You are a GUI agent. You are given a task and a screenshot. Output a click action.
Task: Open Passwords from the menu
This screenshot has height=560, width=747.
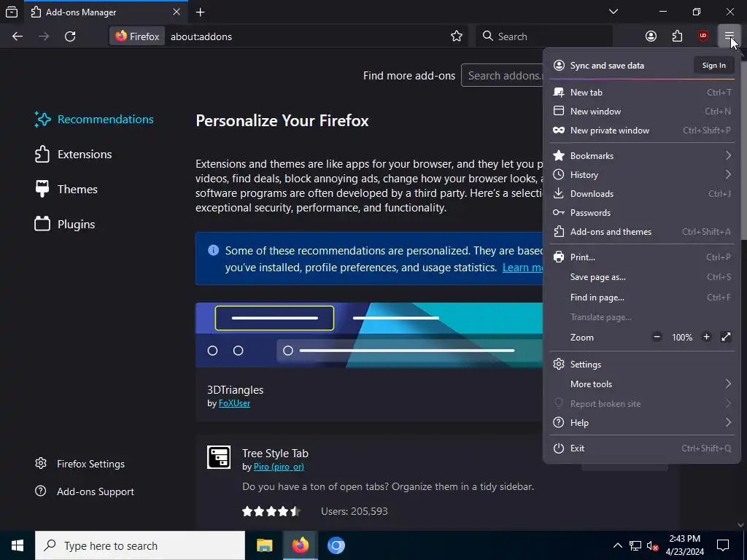tap(642, 213)
